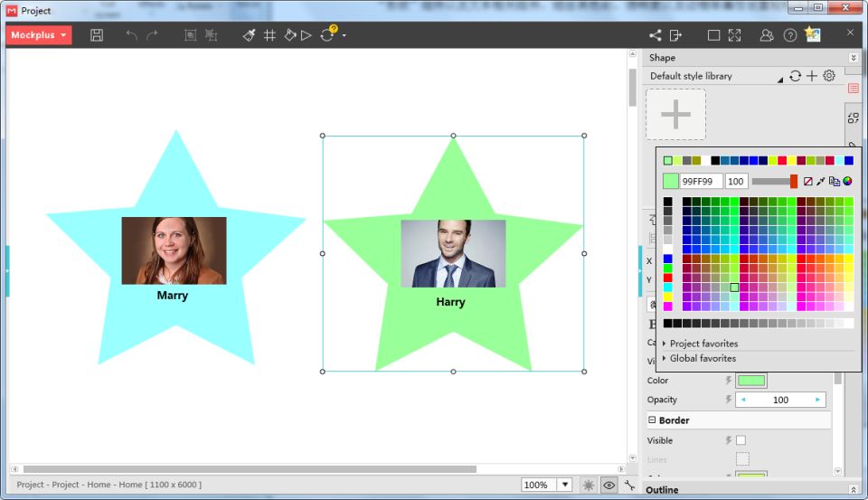
Task: Pick color with the eyedropper tool
Action: click(x=821, y=182)
